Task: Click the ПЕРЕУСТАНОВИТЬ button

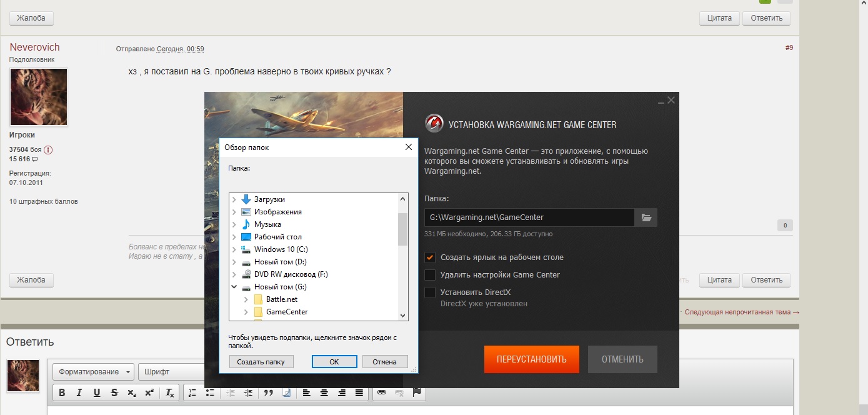Action: click(532, 359)
